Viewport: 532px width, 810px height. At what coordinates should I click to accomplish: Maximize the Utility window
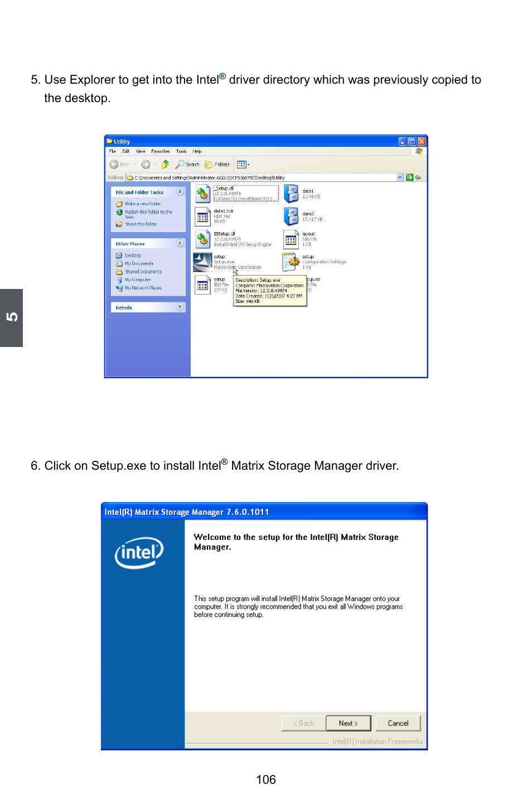412,141
